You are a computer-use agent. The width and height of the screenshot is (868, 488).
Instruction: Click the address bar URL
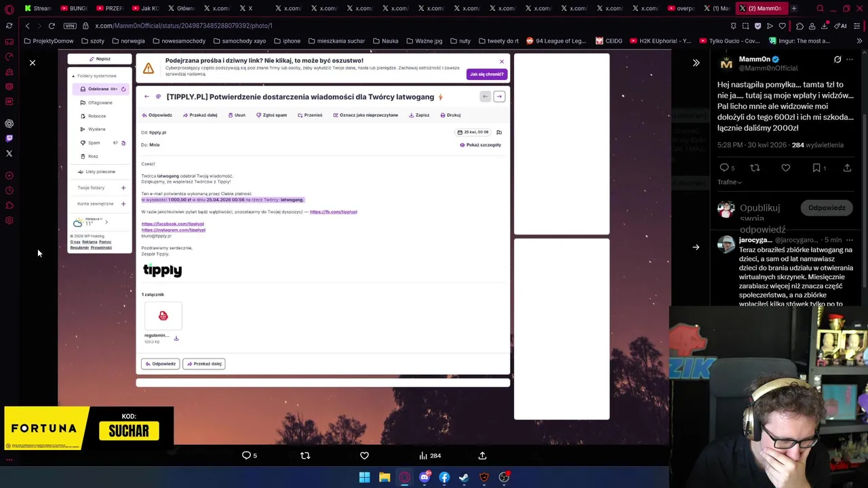pyautogui.click(x=183, y=26)
